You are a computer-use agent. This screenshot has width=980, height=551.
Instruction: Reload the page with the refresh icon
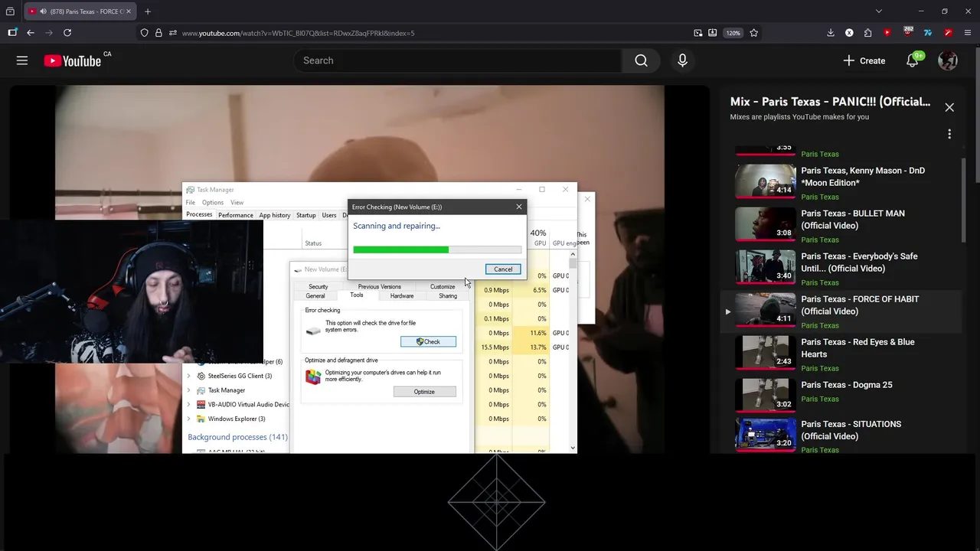point(67,33)
